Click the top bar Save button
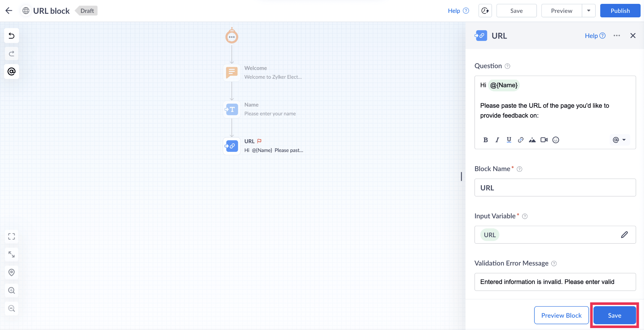Viewport: 644px width, 330px height. [x=516, y=11]
